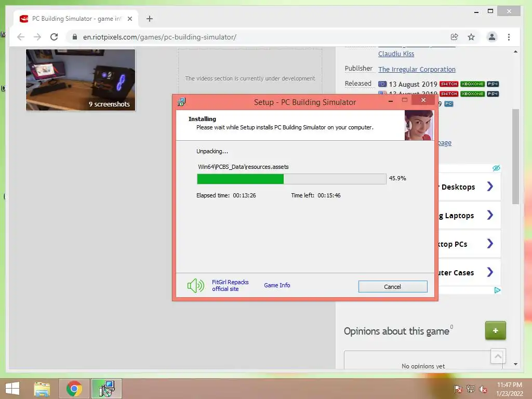Go forward in Chrome browser
Screen dimensions: 532x399
pyautogui.click(x=37, y=37)
